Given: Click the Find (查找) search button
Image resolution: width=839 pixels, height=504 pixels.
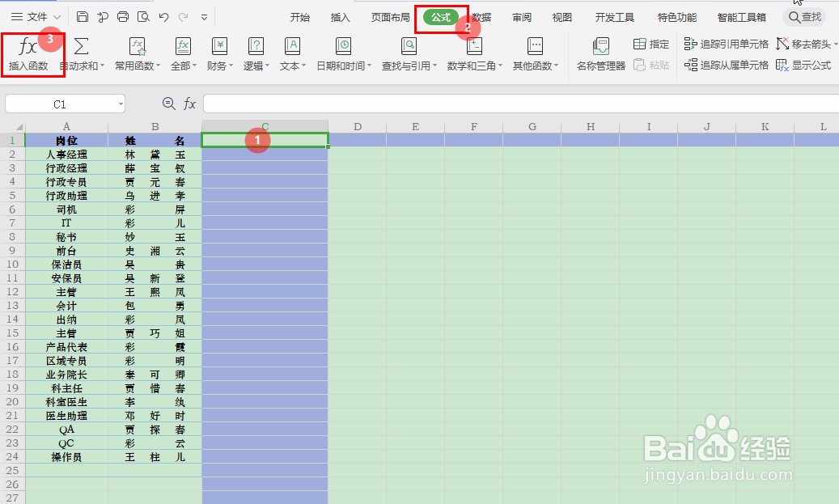Looking at the screenshot, I should point(805,17).
